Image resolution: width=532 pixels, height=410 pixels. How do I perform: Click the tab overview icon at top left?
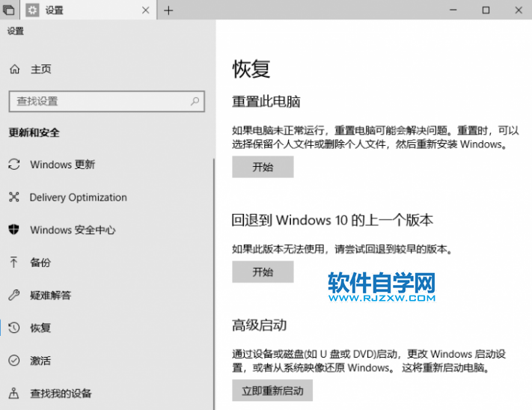click(x=8, y=10)
